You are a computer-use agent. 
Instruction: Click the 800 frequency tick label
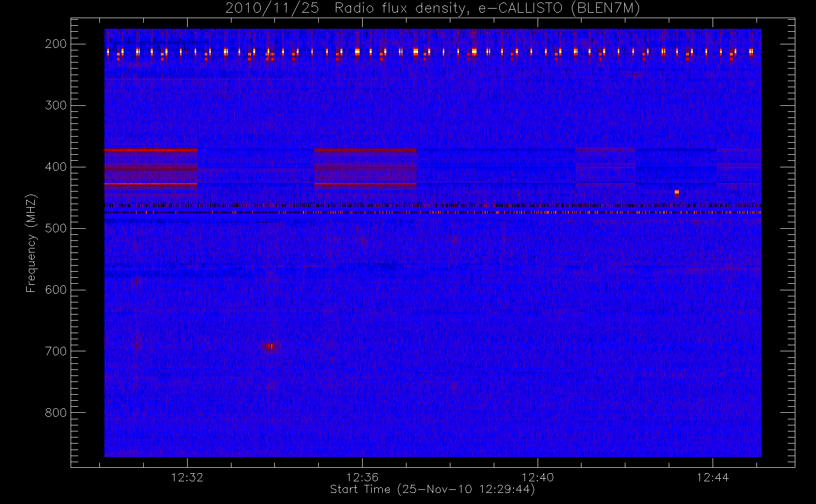click(56, 413)
